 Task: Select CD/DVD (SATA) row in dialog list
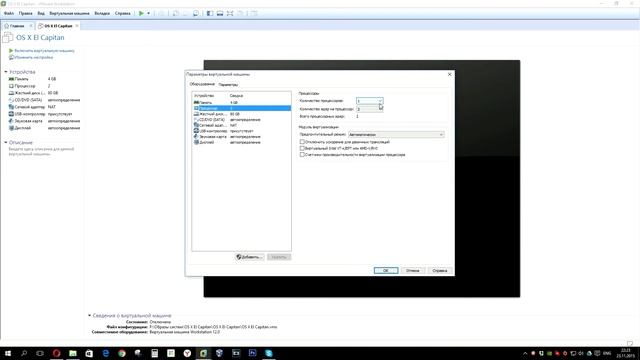pyautogui.click(x=242, y=120)
